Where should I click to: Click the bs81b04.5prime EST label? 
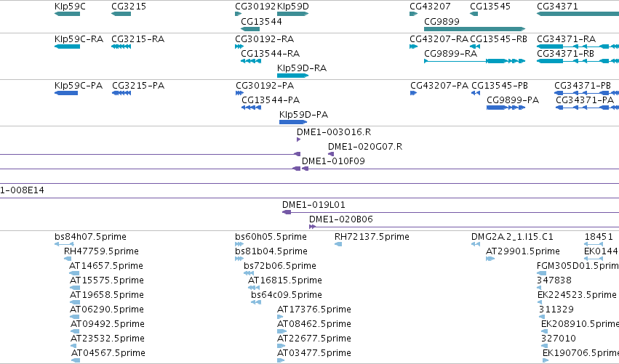pos(271,251)
